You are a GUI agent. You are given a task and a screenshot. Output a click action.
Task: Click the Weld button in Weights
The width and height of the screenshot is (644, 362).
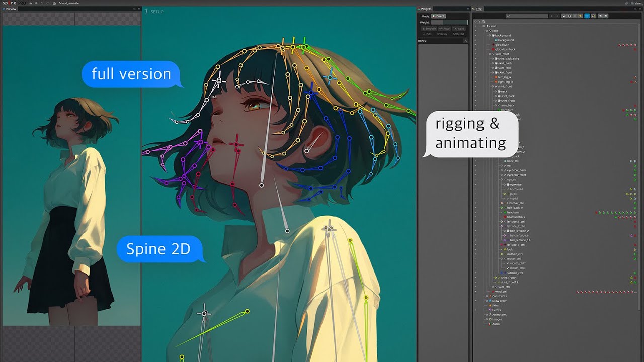(x=459, y=29)
